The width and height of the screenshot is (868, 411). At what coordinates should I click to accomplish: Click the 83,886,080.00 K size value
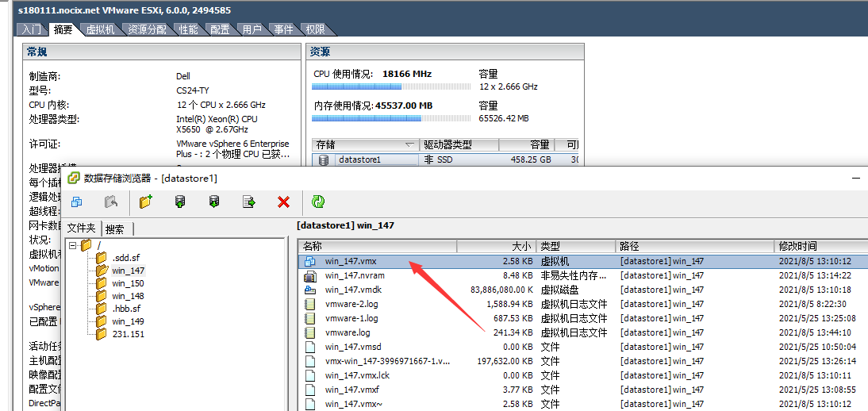[501, 290]
